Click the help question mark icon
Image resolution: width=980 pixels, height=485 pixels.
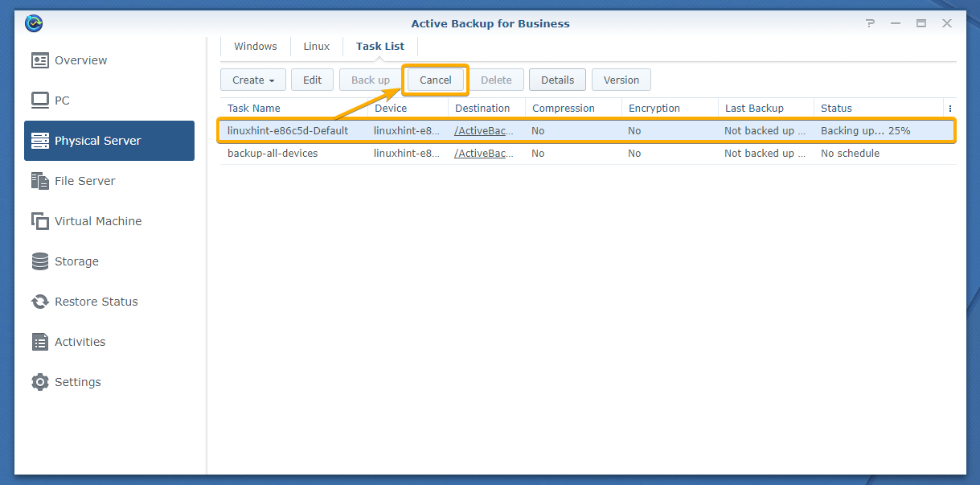(x=870, y=23)
